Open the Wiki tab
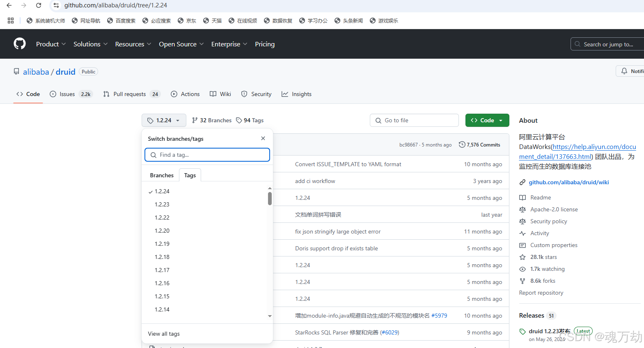This screenshot has height=348, width=644. [220, 94]
